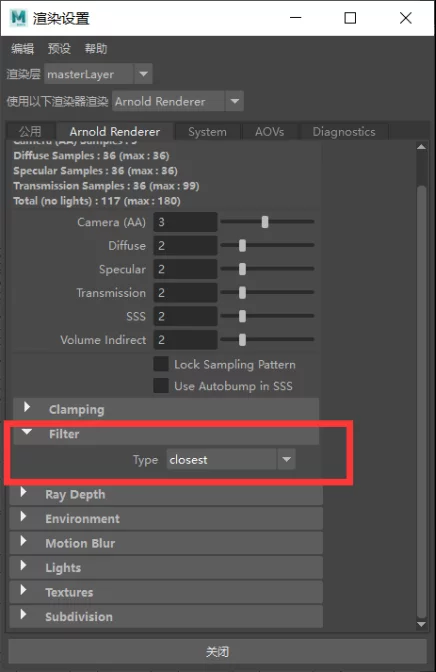
Task: Click the scrollbar up arrow
Action: tap(421, 147)
